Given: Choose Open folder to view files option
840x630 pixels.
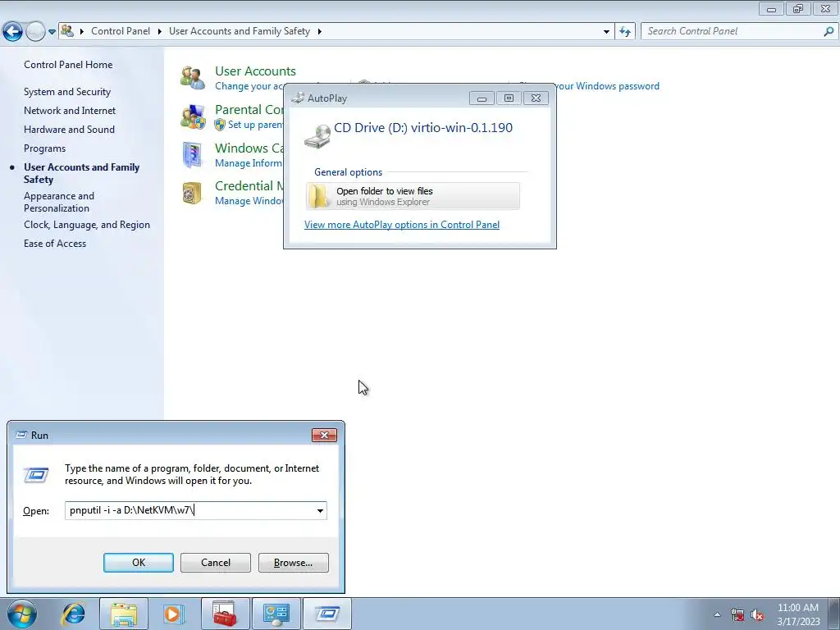Looking at the screenshot, I should click(413, 196).
